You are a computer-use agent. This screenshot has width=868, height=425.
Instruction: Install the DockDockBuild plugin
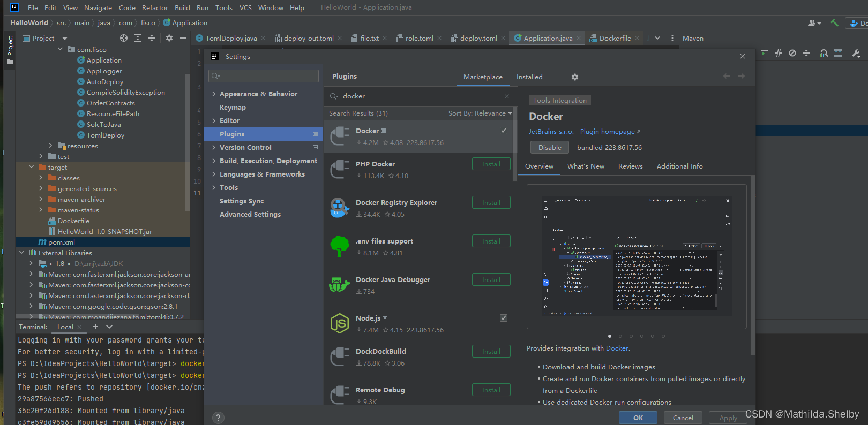[x=491, y=352]
